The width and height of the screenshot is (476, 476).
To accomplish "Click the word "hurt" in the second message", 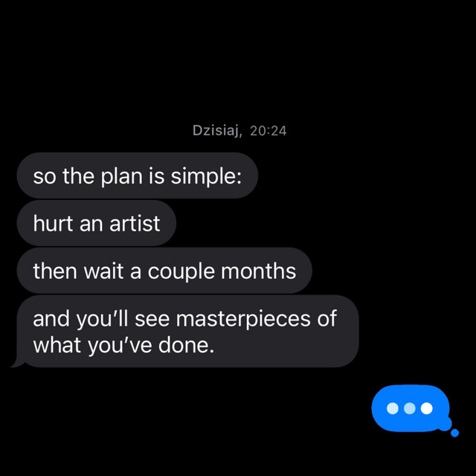I will (x=51, y=223).
